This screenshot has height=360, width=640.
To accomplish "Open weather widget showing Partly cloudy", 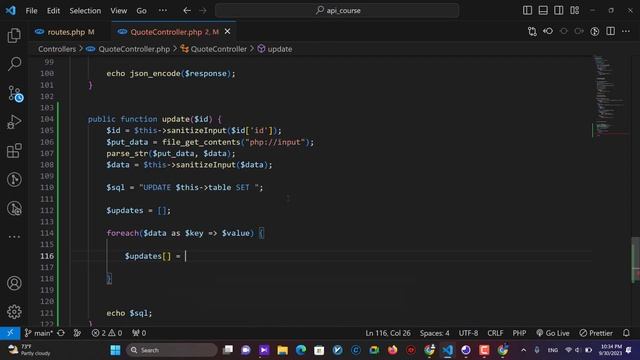I will point(29,350).
